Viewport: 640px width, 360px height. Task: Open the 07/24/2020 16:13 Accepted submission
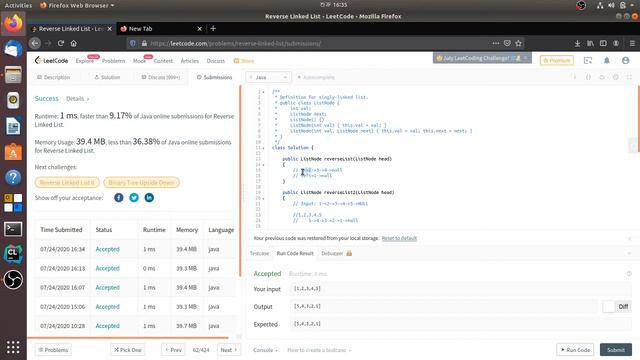[x=107, y=268]
